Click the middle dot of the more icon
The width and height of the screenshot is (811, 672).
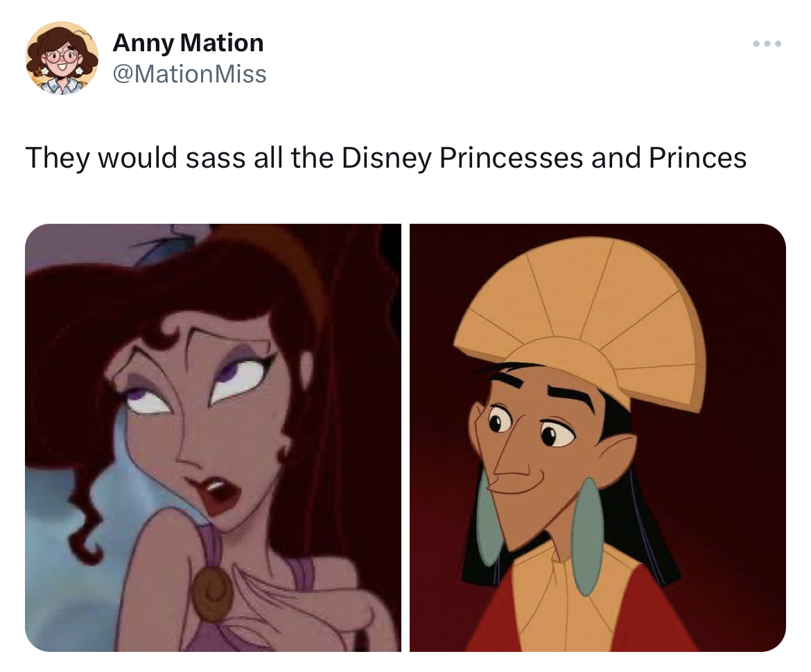point(767,44)
